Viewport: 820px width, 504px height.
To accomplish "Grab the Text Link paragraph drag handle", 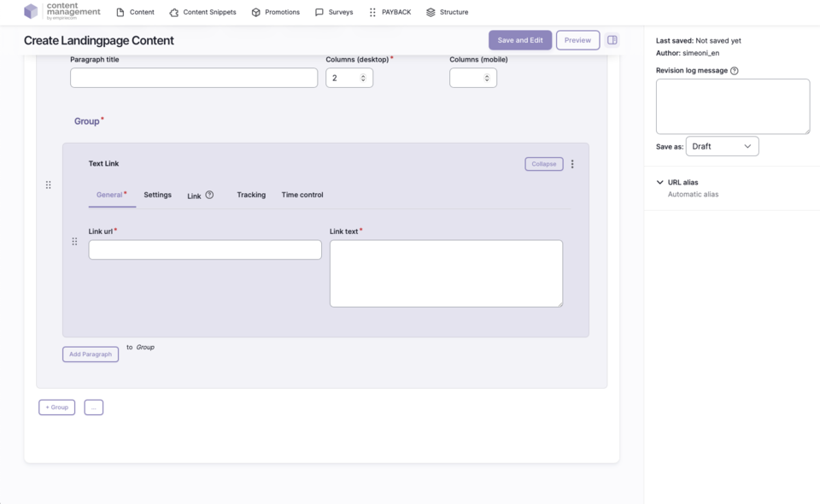I will [49, 185].
